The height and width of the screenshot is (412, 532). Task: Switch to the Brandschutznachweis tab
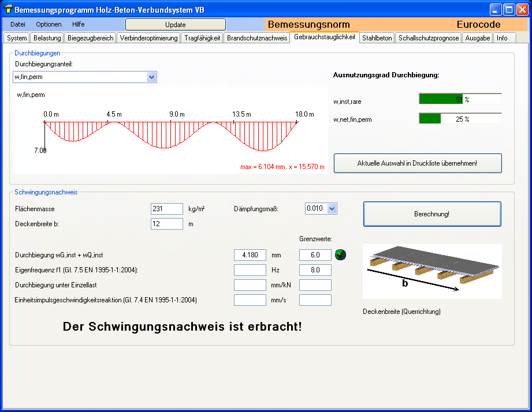coord(257,38)
